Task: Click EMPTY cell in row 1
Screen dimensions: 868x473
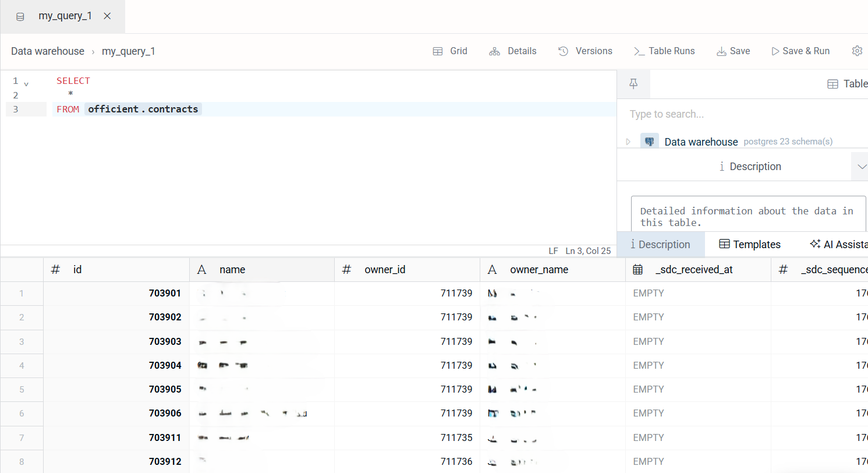Action: point(698,294)
